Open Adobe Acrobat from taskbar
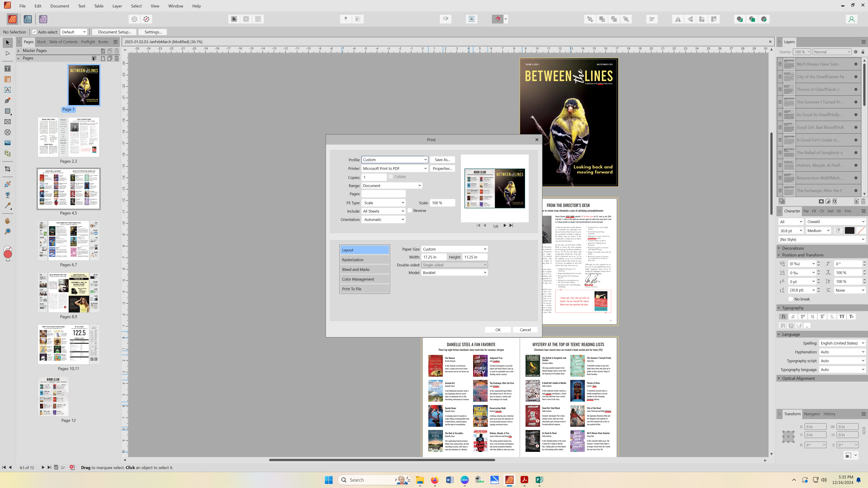The height and width of the screenshot is (488, 868). coord(524,480)
